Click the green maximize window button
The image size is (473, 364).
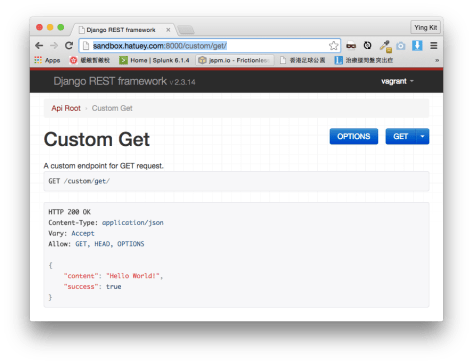[61, 27]
